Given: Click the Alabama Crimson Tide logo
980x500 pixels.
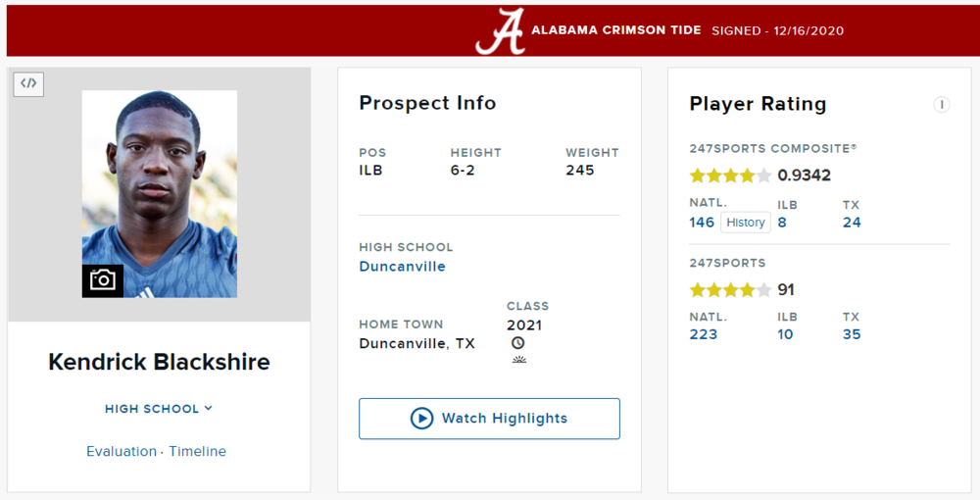Looking at the screenshot, I should tap(500, 31).
